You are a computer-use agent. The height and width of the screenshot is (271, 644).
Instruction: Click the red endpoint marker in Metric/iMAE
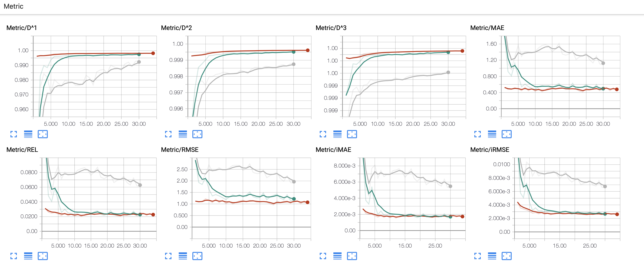tap(462, 217)
